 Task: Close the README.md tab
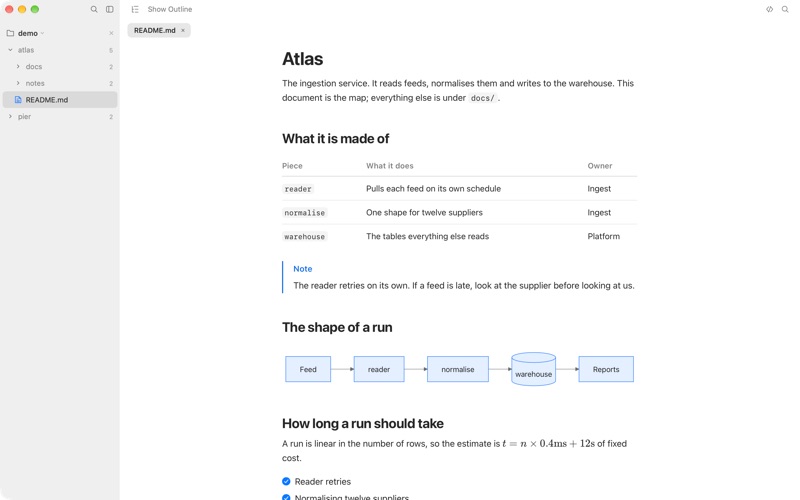click(183, 31)
